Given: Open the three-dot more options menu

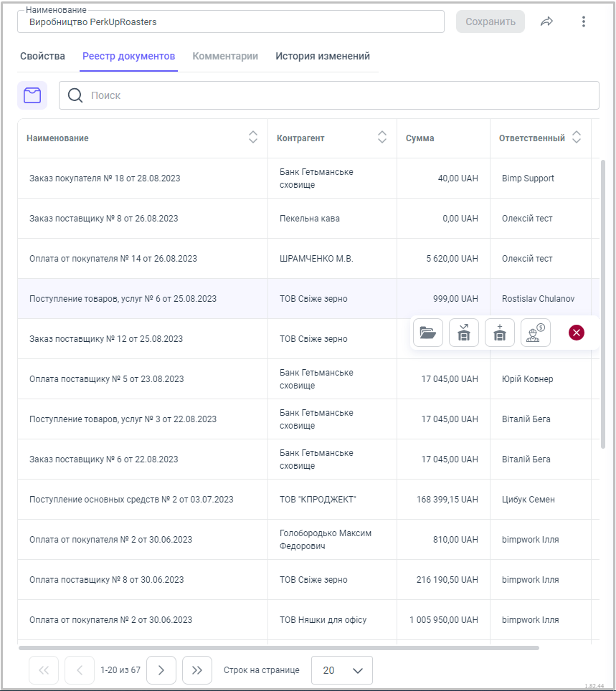Looking at the screenshot, I should [584, 22].
